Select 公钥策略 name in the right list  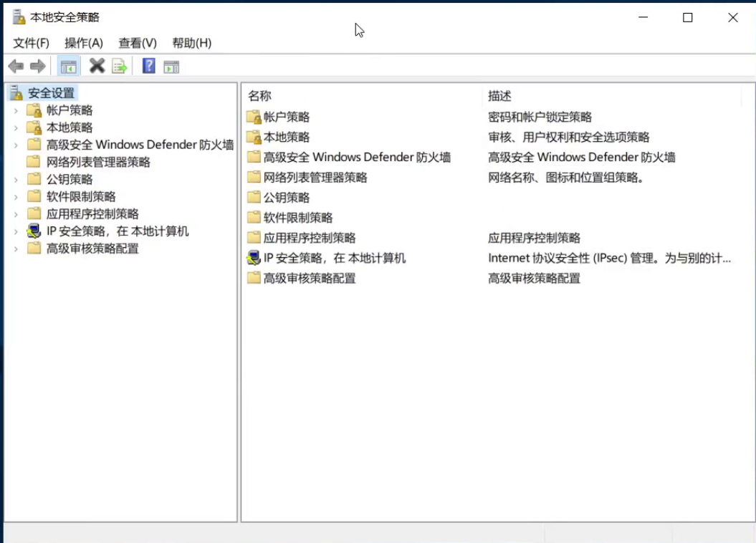(x=287, y=198)
